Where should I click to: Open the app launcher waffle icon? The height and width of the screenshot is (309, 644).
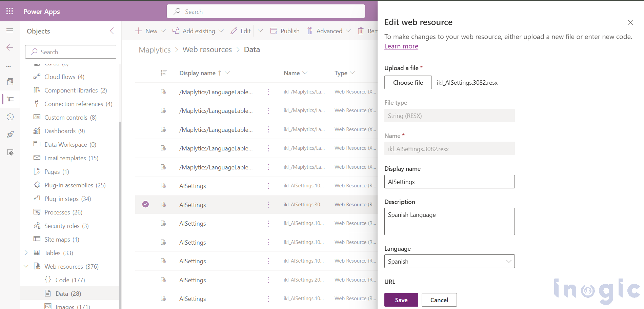tap(10, 11)
